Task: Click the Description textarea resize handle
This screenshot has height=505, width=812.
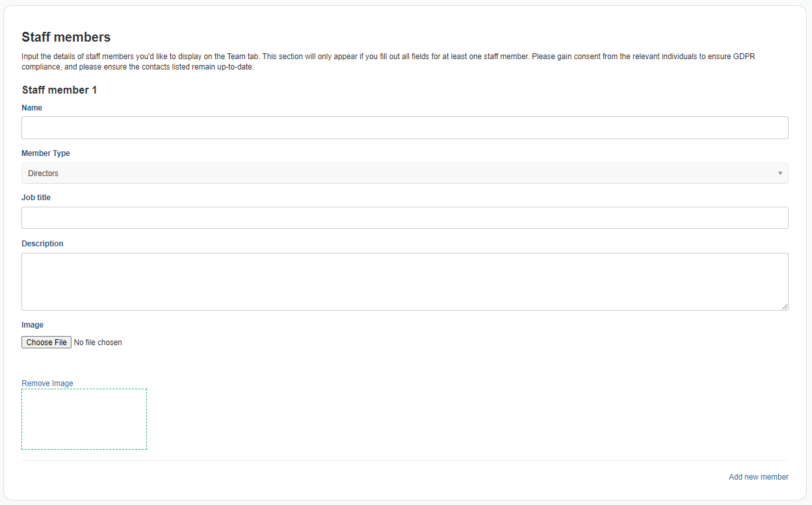Action: pos(784,306)
